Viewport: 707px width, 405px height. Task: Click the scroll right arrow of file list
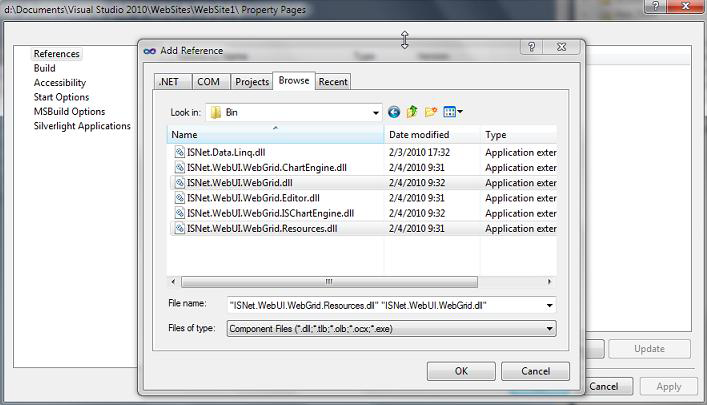point(549,282)
